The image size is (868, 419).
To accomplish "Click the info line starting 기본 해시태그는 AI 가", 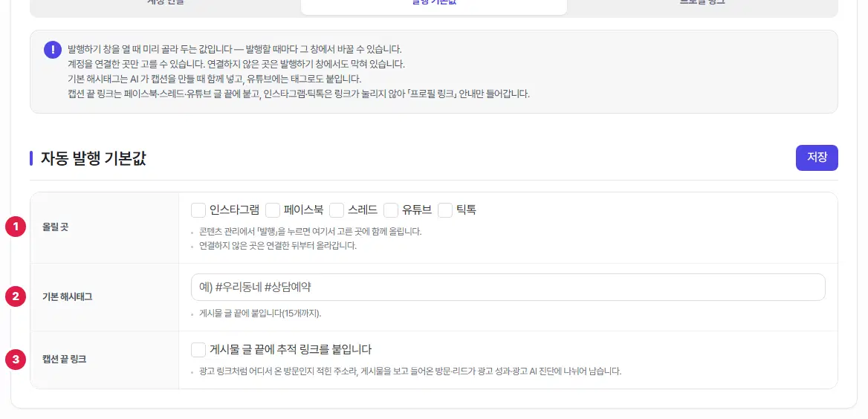I will point(214,79).
